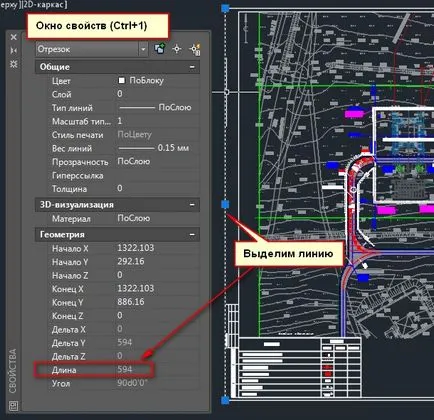Open the Properties palette settings gear menu

[13, 64]
